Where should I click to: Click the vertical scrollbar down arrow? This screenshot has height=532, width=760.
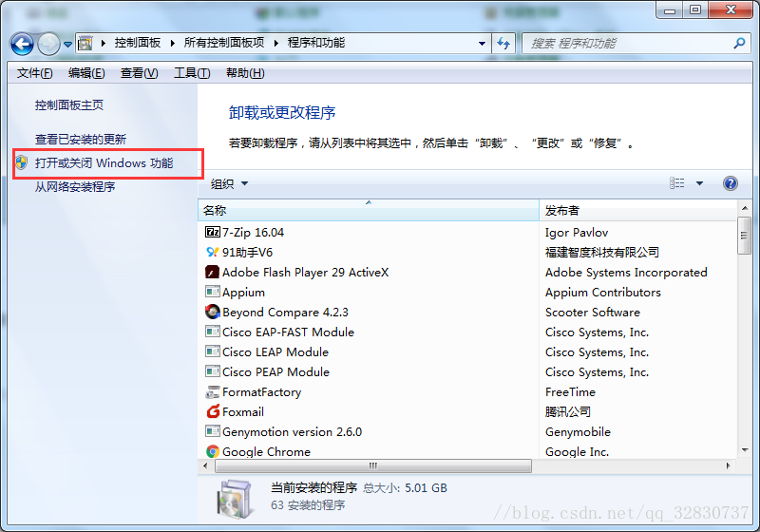[745, 450]
